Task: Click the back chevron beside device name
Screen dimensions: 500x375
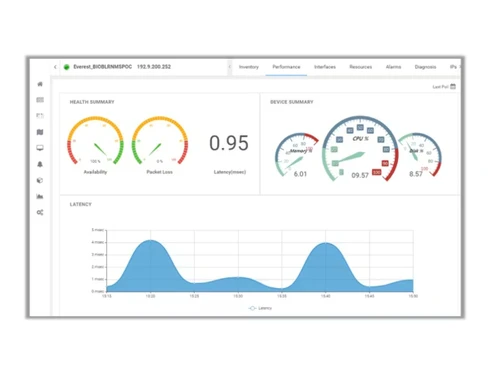Action: click(55, 67)
